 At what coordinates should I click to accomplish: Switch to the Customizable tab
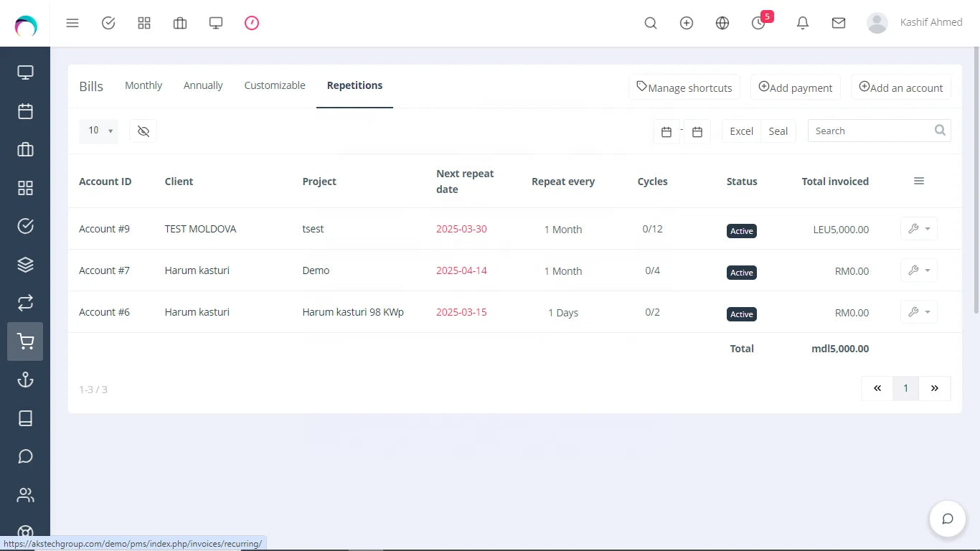275,85
